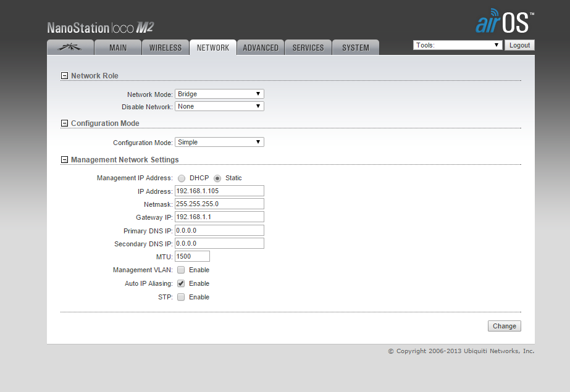This screenshot has width=570, height=392.
Task: Collapse Management Network Settings section
Action: (64, 159)
